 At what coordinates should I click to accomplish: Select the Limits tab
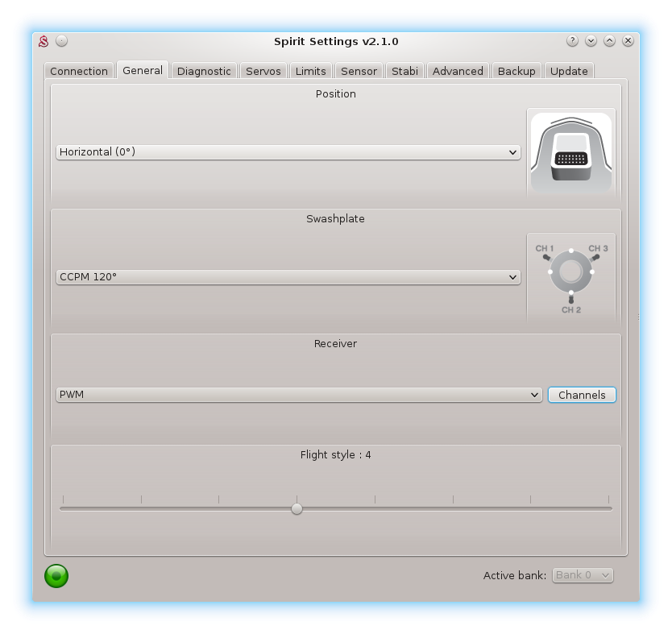click(x=311, y=71)
